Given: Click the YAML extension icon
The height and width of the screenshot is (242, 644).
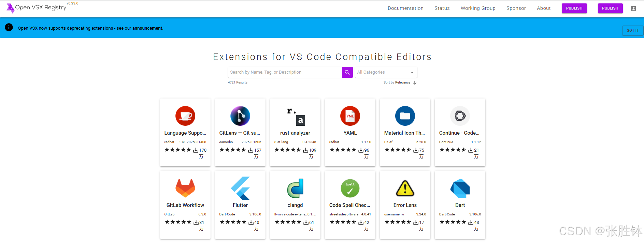Looking at the screenshot, I should tap(350, 116).
